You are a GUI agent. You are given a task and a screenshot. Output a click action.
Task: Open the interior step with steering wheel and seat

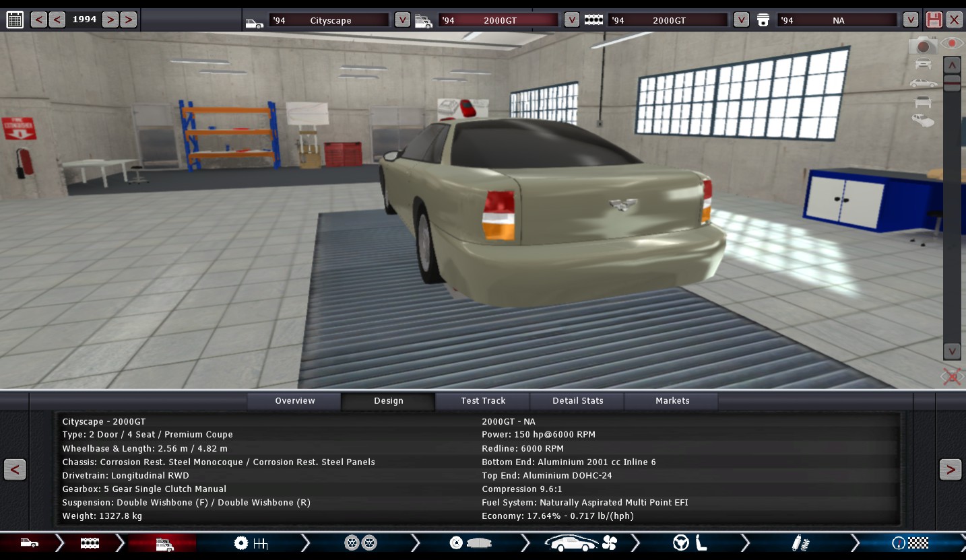point(690,542)
